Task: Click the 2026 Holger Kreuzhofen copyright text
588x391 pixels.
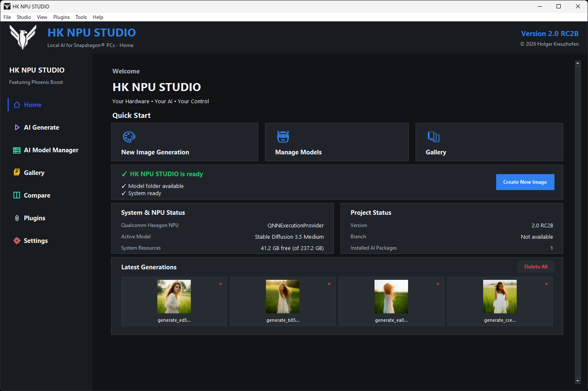Action: coord(549,44)
